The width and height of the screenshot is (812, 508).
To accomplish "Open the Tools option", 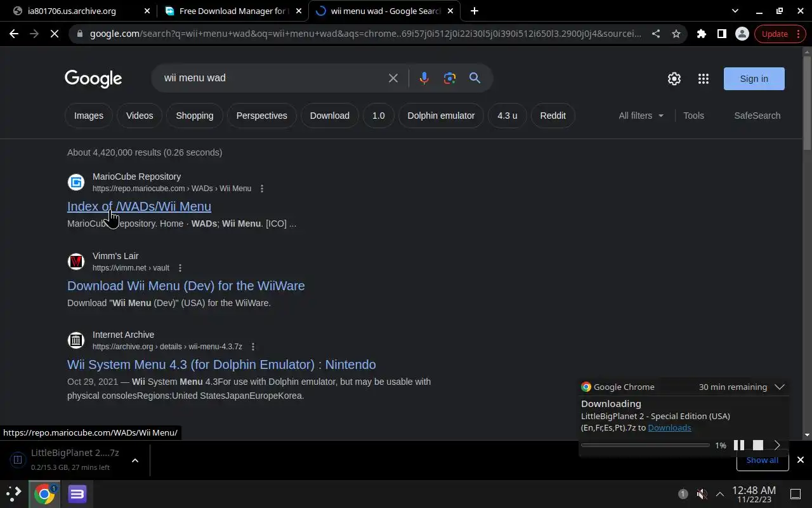I will pyautogui.click(x=693, y=116).
